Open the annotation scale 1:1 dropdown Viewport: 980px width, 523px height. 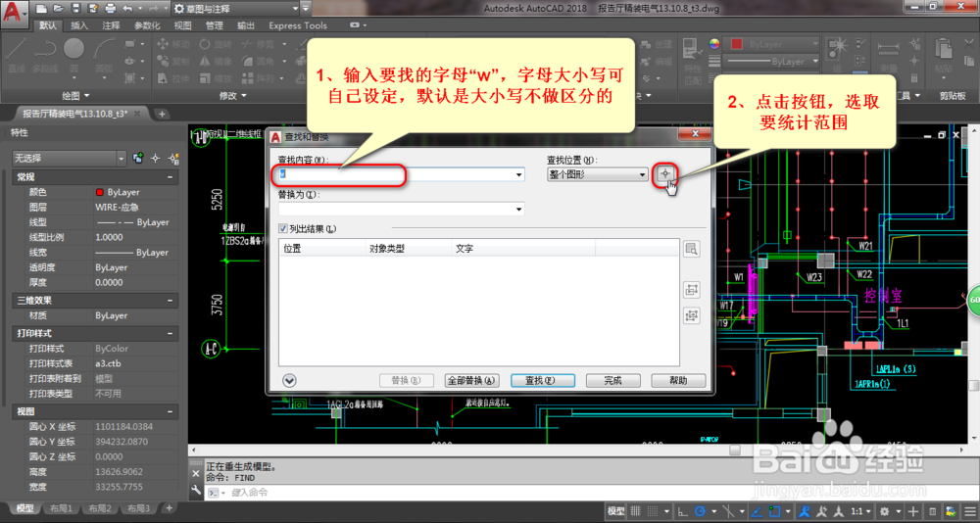861,511
